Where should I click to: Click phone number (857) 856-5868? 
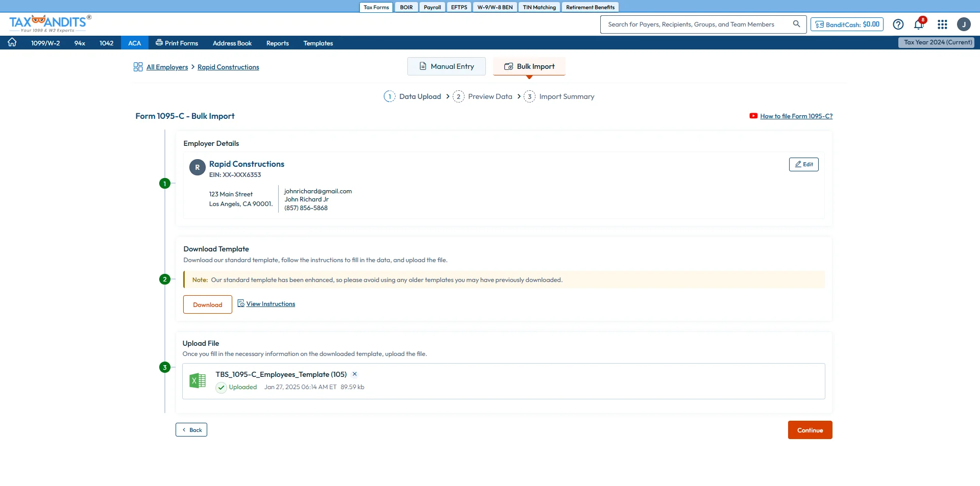306,208
